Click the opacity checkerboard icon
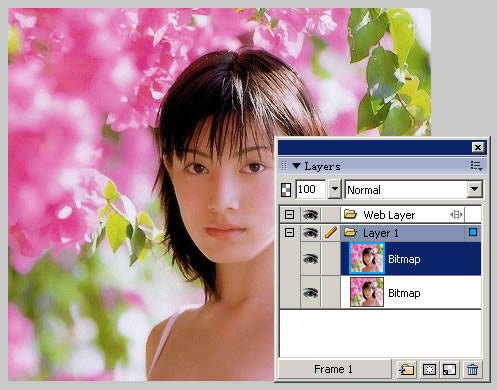 coord(286,189)
